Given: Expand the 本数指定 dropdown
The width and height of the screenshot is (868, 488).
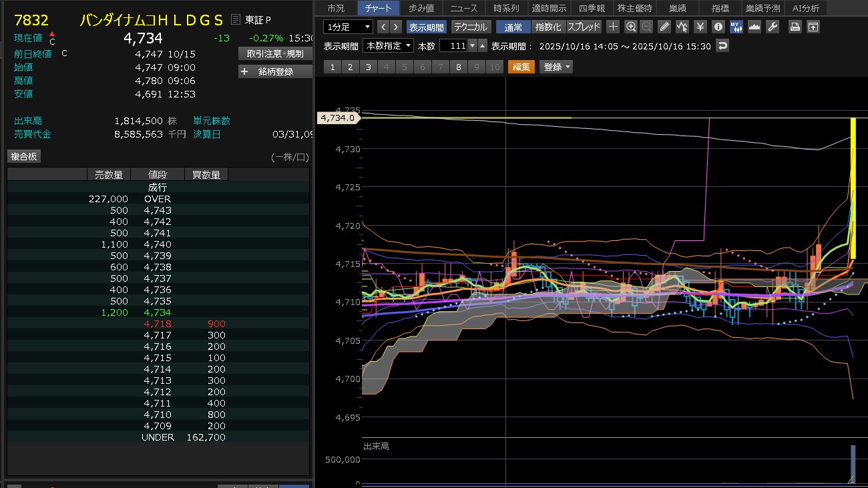Looking at the screenshot, I should point(388,46).
